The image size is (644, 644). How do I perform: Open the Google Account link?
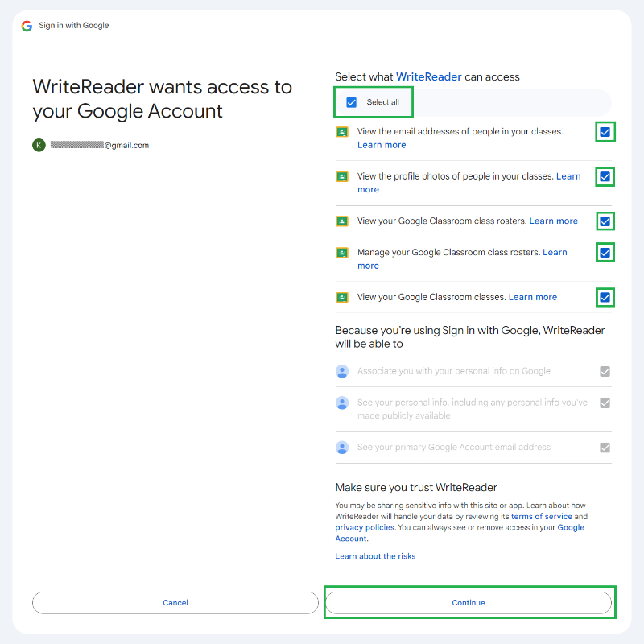(571, 527)
